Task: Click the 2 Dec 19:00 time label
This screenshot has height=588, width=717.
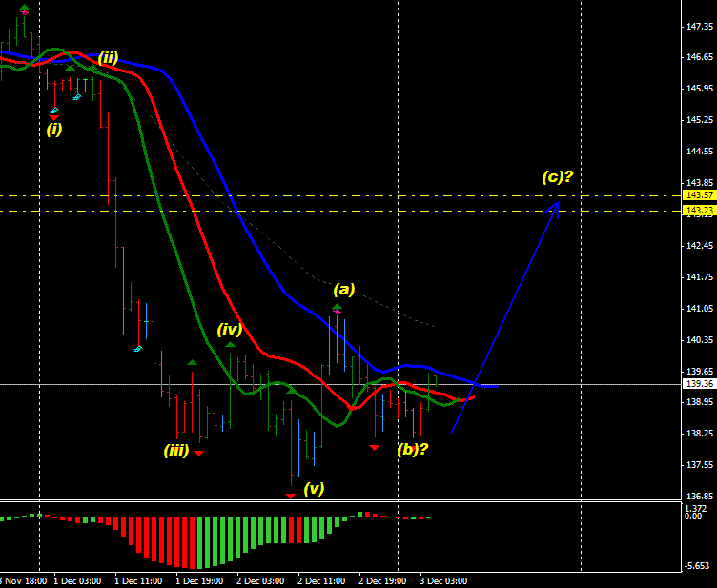Action: [x=382, y=581]
